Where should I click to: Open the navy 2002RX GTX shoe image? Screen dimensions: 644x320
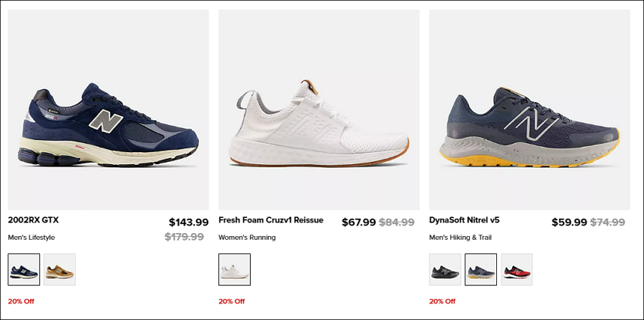point(108,110)
